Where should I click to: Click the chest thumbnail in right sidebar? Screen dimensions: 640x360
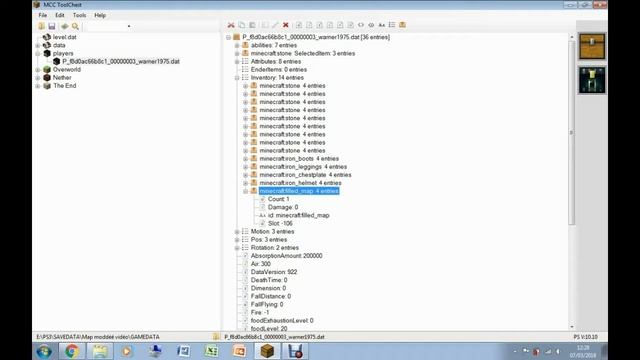[592, 47]
